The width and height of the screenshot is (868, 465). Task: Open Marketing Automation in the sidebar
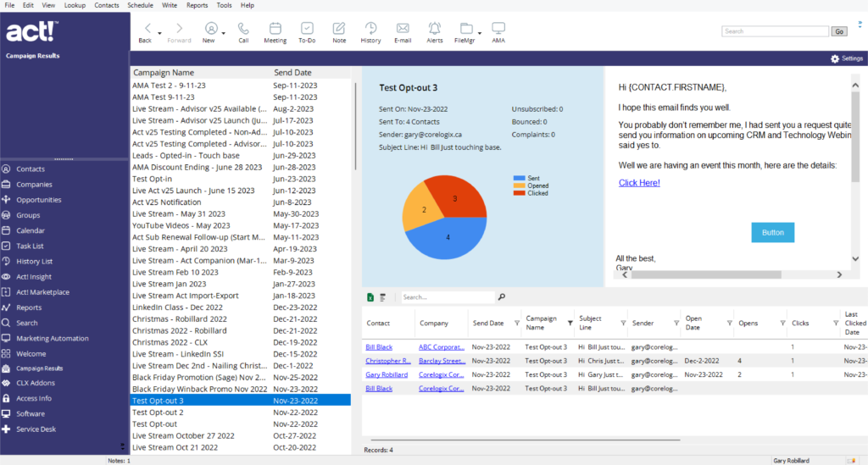[52, 339]
